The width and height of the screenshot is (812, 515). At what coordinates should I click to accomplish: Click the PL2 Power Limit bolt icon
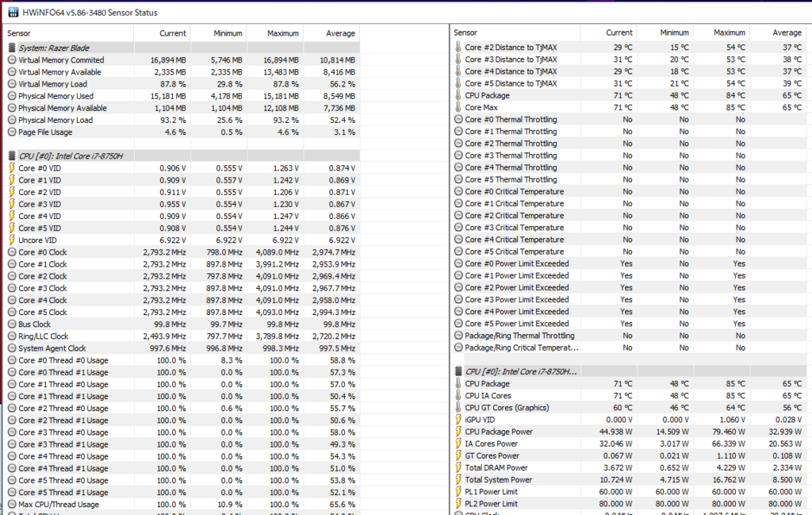pyautogui.click(x=458, y=503)
